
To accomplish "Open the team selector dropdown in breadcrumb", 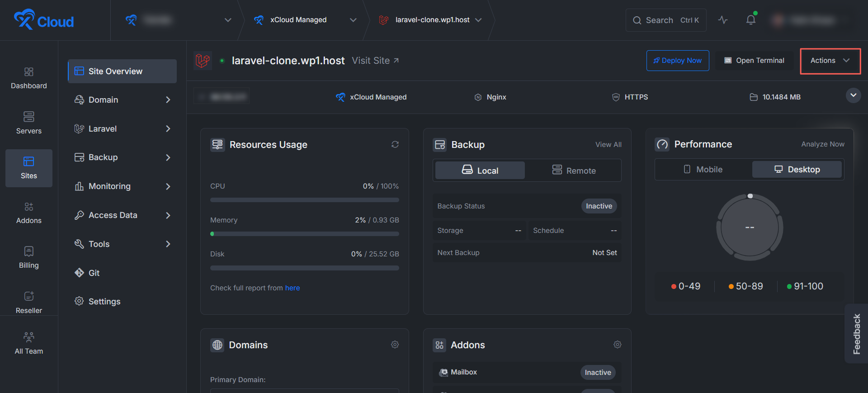I will coord(178,20).
